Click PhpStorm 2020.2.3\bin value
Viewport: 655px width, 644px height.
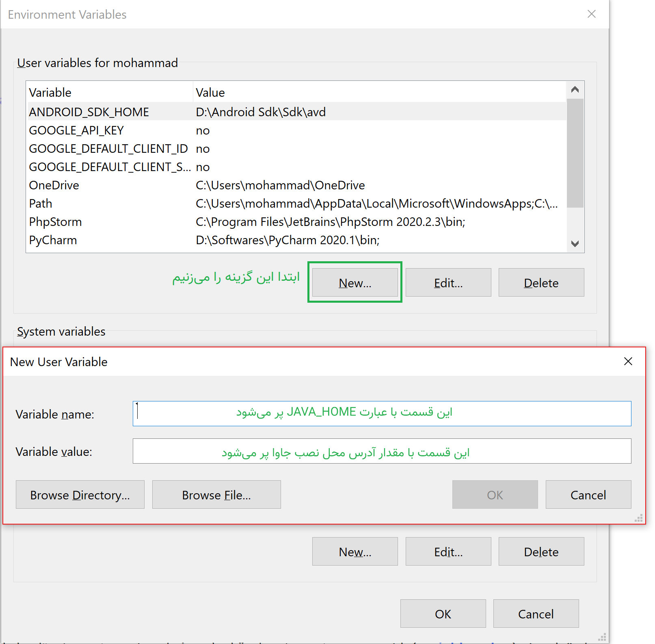point(330,221)
